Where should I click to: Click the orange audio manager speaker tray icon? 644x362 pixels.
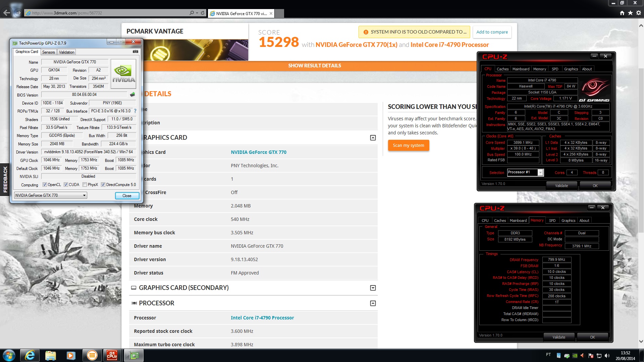coord(582,356)
